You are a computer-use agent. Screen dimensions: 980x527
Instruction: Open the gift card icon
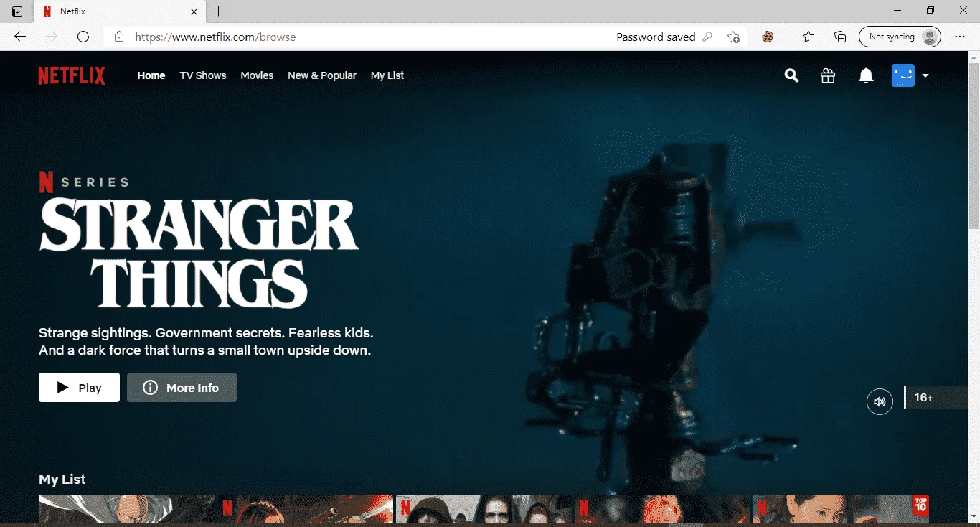(828, 75)
